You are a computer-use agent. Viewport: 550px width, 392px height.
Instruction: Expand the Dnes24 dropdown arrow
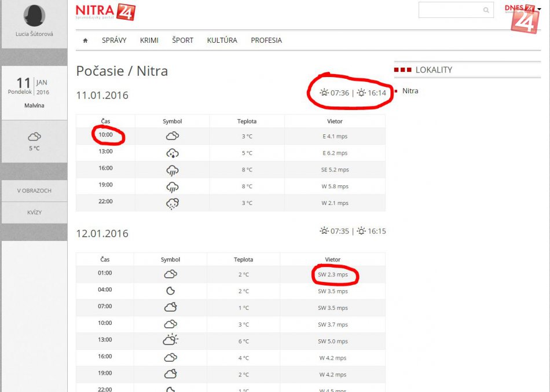click(x=539, y=9)
